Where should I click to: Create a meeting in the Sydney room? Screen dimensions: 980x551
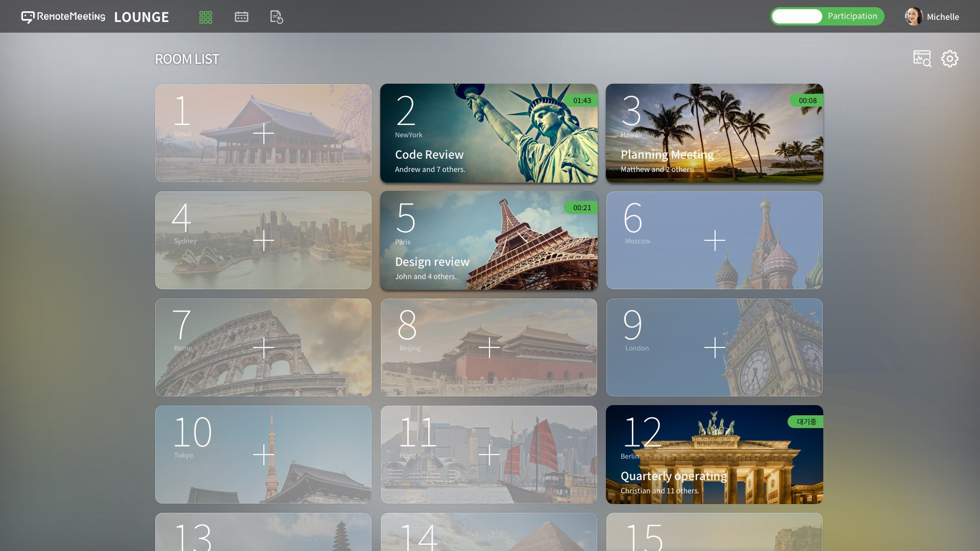pos(263,240)
